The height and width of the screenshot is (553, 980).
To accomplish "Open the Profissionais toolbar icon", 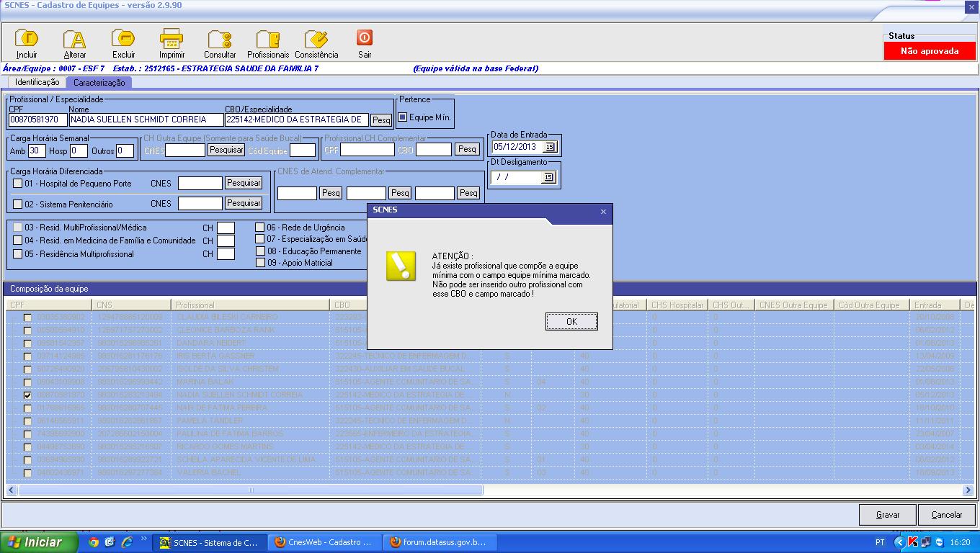I will pos(268,39).
